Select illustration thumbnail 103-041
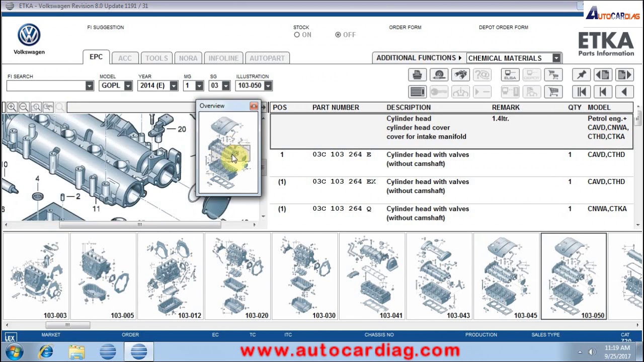Viewport: 644px width, 362px height. (372, 277)
